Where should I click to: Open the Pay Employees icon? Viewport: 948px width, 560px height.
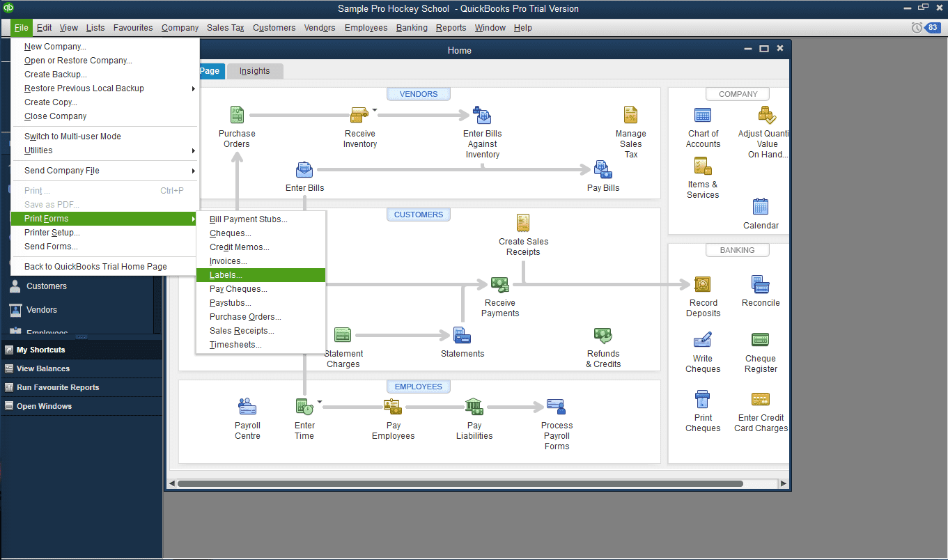pyautogui.click(x=393, y=406)
